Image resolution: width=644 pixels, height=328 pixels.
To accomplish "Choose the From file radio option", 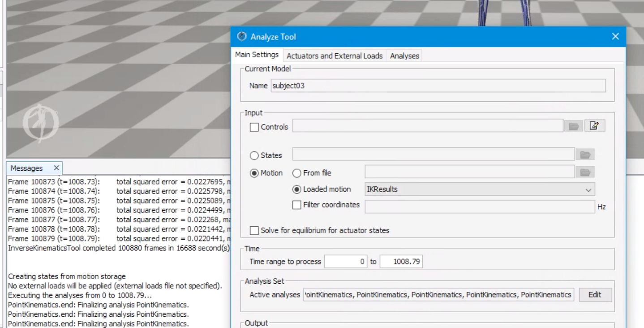I will coord(296,173).
